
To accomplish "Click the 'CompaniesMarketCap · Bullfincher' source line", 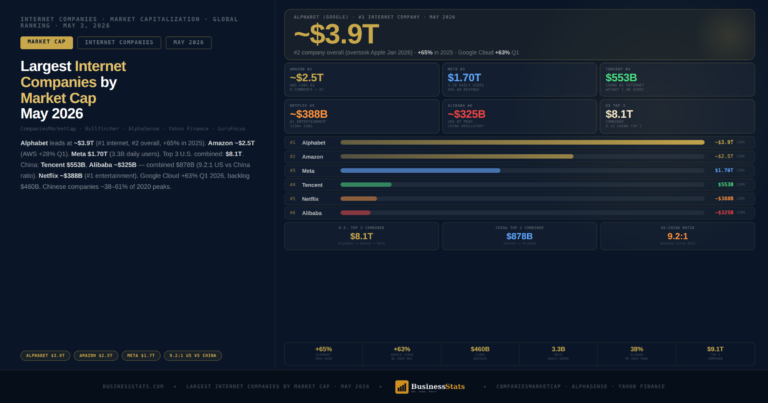I will (133, 129).
